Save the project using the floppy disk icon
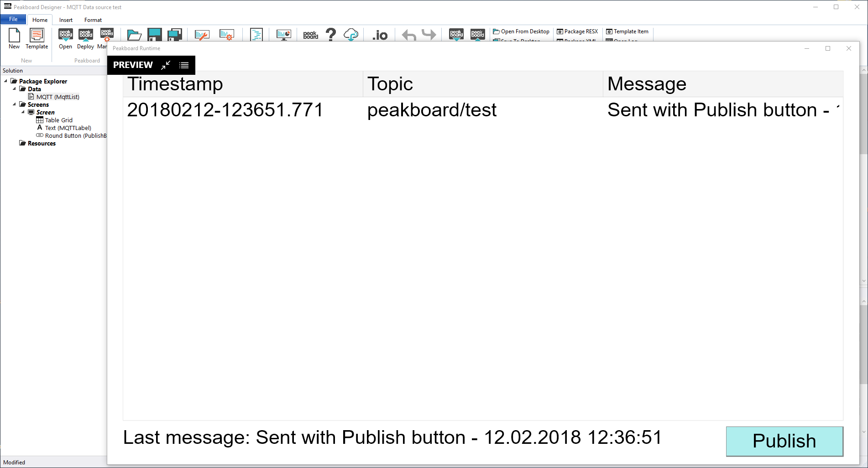868x468 pixels. pyautogui.click(x=154, y=34)
